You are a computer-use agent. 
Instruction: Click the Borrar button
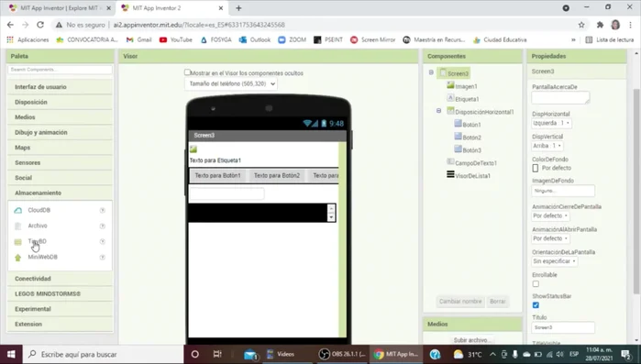(x=498, y=302)
